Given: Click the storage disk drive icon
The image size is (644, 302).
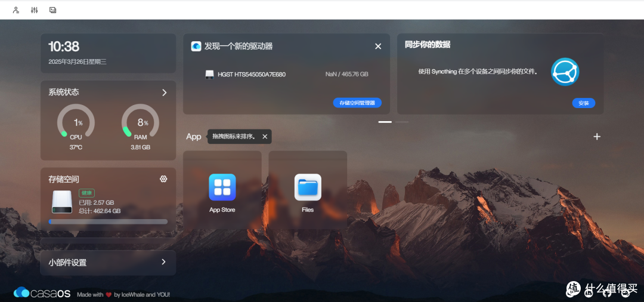Looking at the screenshot, I should pos(62,202).
